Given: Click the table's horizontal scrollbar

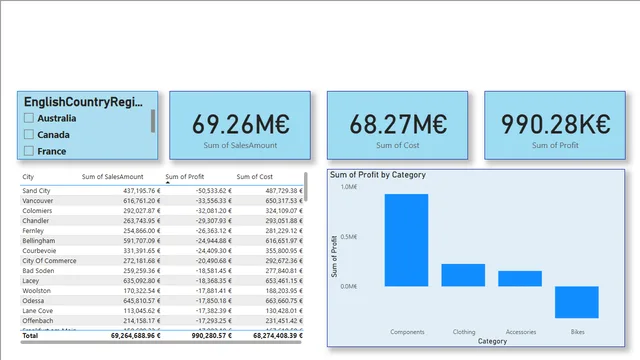Looking at the screenshot, I should (x=161, y=342).
